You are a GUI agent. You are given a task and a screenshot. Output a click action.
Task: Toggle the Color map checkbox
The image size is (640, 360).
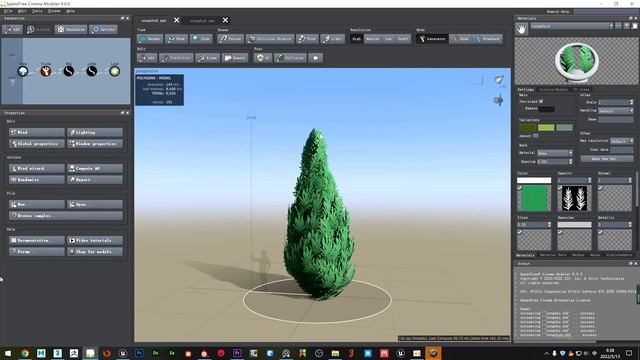pos(520,188)
